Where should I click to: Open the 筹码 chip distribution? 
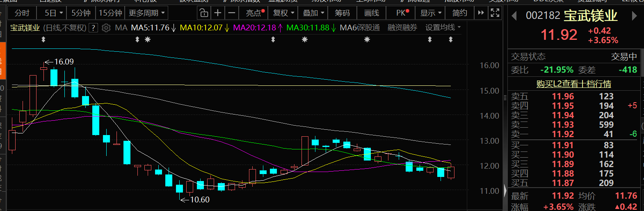pyautogui.click(x=342, y=13)
